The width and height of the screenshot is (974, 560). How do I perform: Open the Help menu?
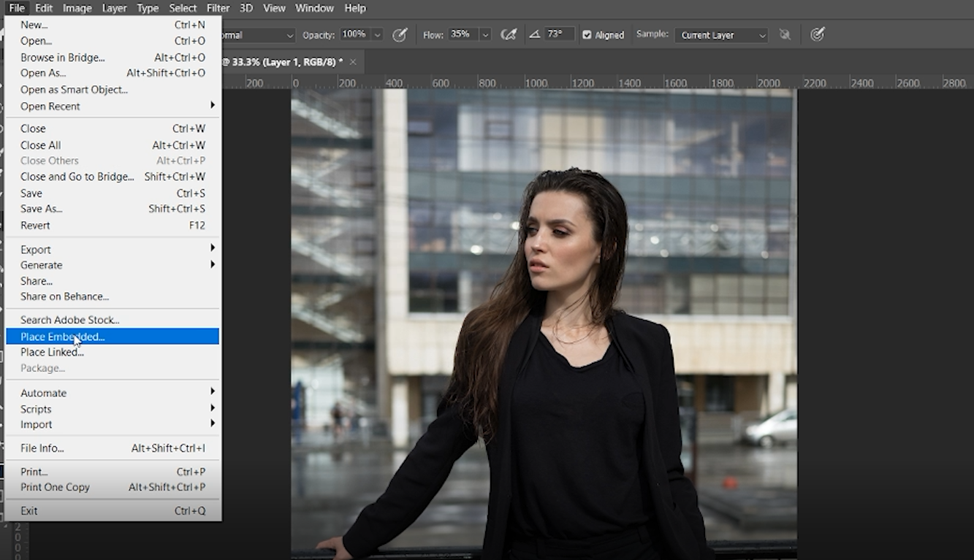click(x=355, y=8)
